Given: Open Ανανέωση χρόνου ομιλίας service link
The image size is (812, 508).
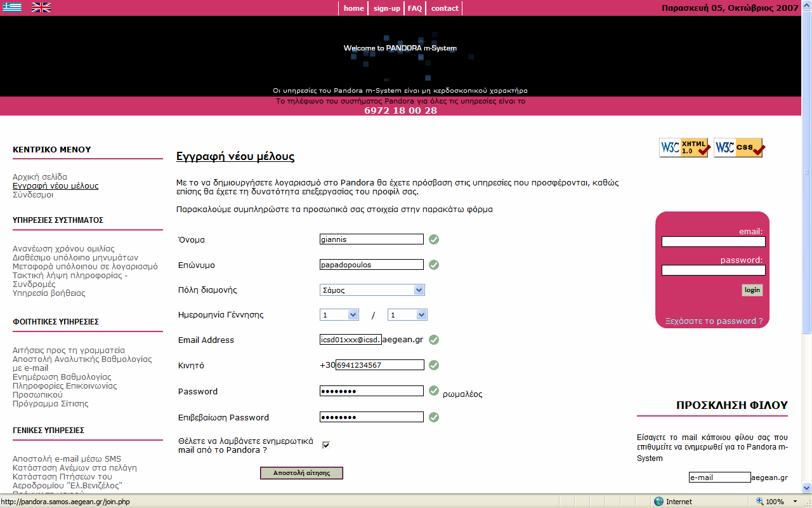Looking at the screenshot, I should point(63,248).
